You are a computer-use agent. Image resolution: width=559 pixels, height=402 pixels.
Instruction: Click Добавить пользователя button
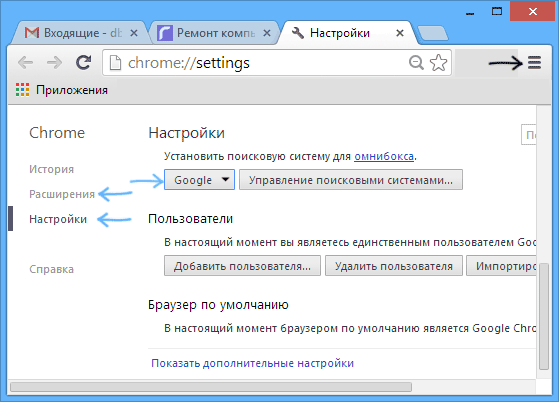tap(242, 266)
